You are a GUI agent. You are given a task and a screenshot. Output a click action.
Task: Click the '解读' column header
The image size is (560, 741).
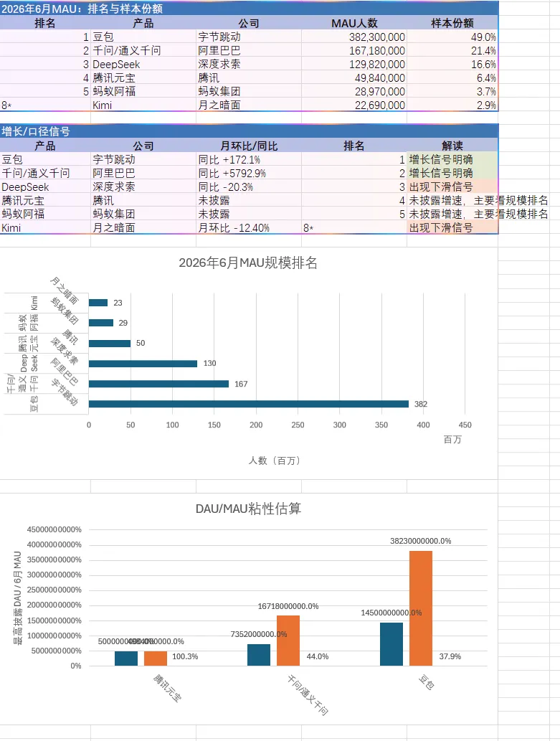(452, 146)
